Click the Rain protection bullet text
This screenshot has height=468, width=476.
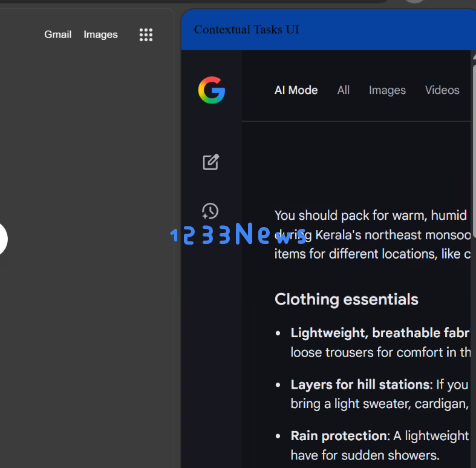coord(339,436)
